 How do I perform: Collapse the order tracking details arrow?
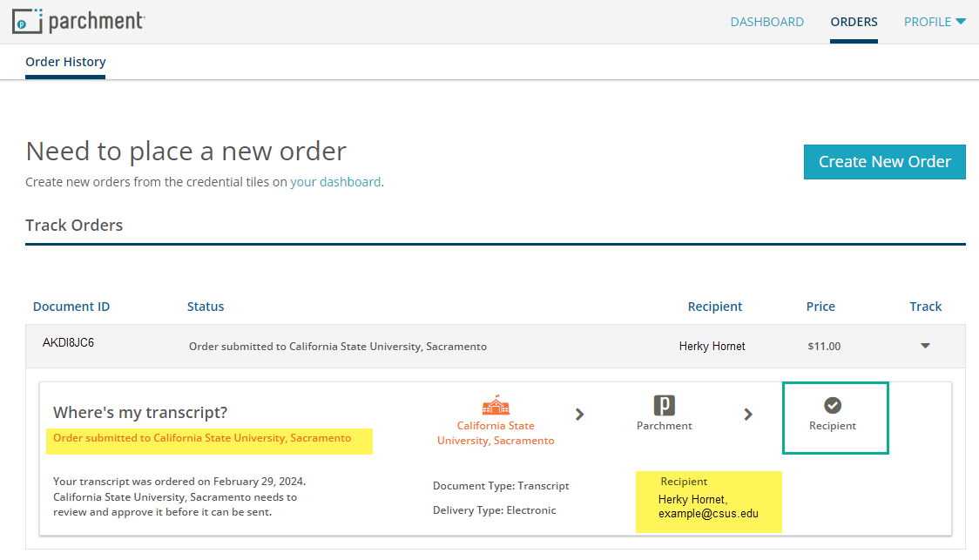(925, 346)
